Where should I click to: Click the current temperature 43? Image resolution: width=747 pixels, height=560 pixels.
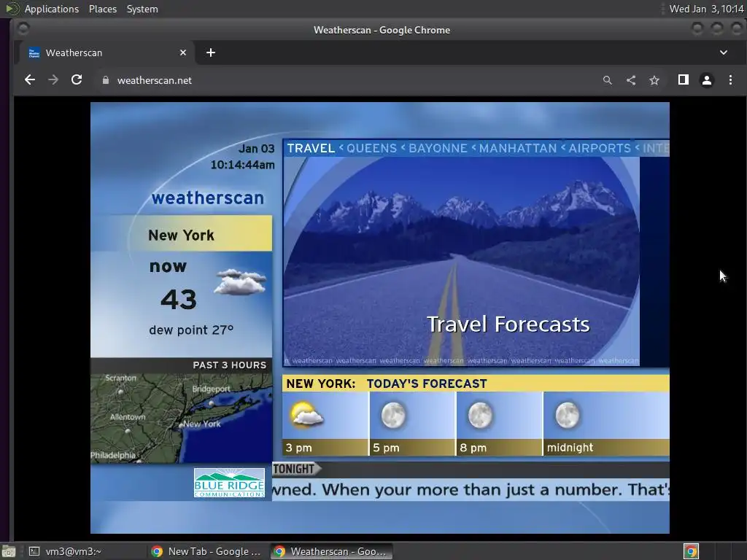point(179,299)
